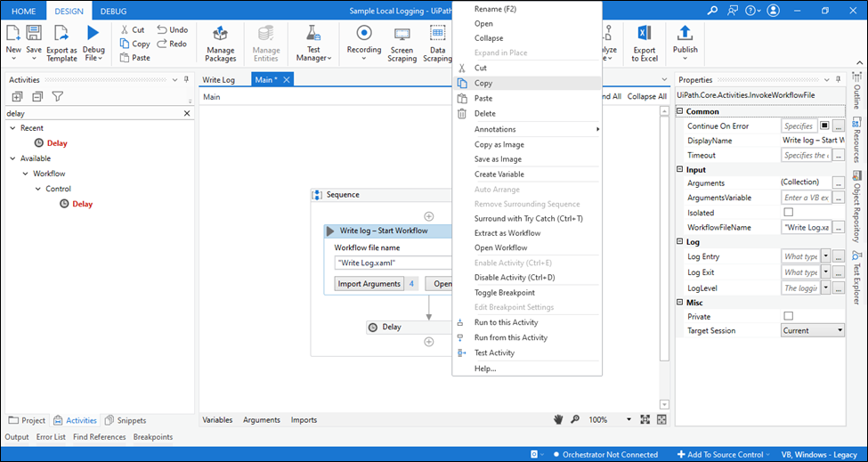This screenshot has height=462, width=868.
Task: Click the Paste ribbon button
Action: click(x=134, y=58)
